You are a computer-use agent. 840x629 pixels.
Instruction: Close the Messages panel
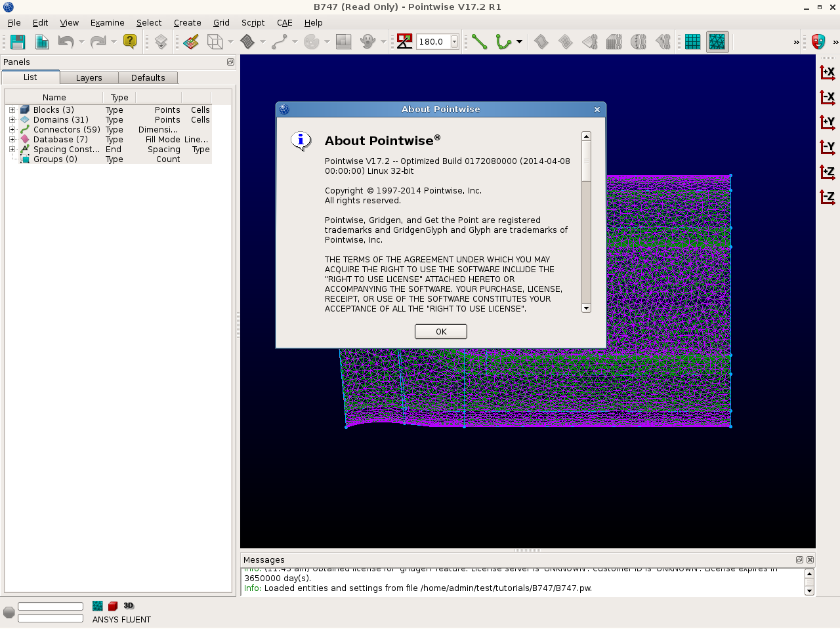click(810, 560)
